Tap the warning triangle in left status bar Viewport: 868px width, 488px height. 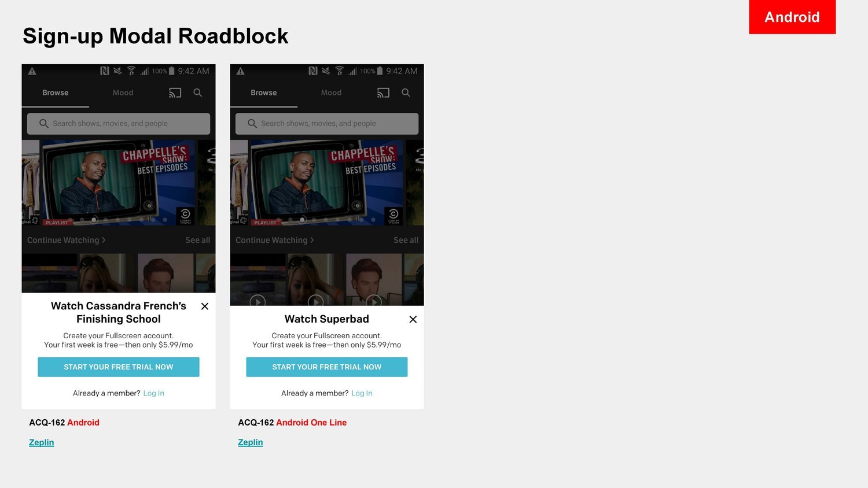(x=32, y=71)
